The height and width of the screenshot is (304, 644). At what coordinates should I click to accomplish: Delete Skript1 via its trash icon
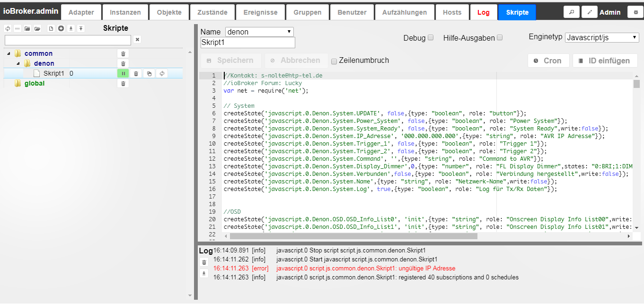coord(136,73)
